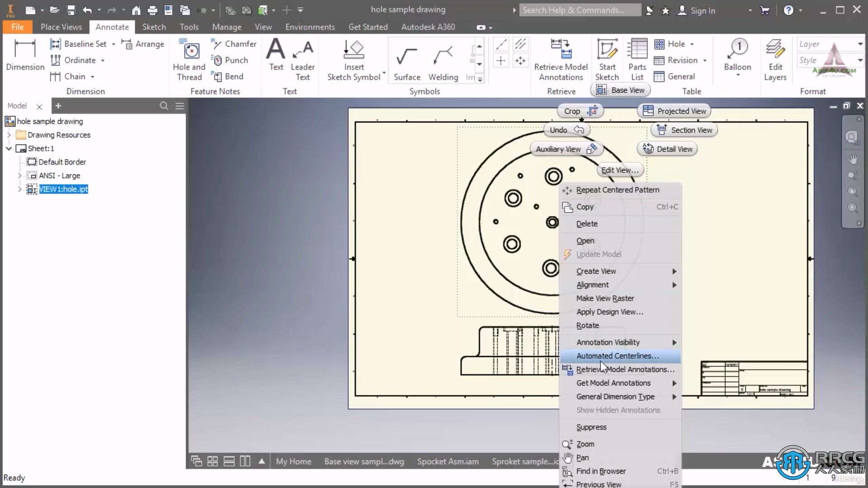
Task: Expand the ANSI - Large node
Action: (x=19, y=175)
